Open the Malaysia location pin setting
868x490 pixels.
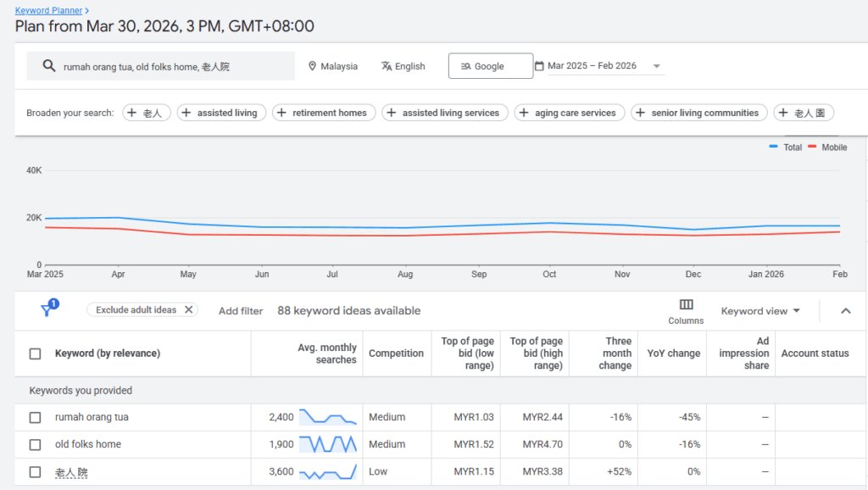312,66
